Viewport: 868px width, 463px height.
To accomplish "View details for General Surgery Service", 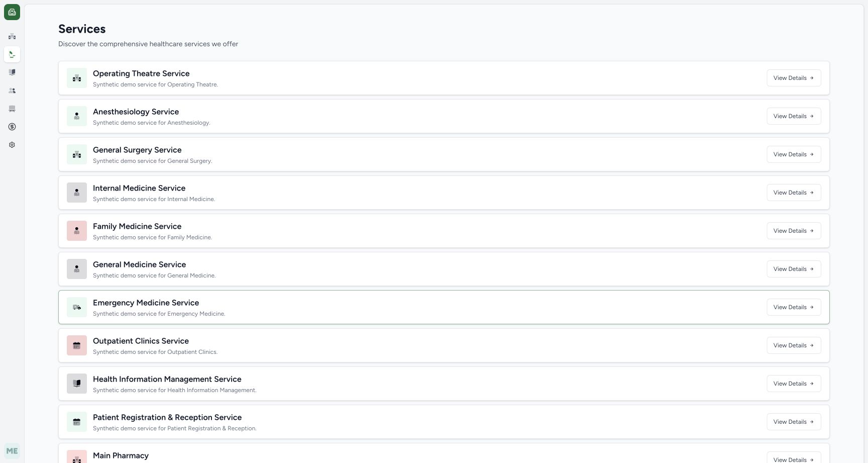I will pos(794,154).
